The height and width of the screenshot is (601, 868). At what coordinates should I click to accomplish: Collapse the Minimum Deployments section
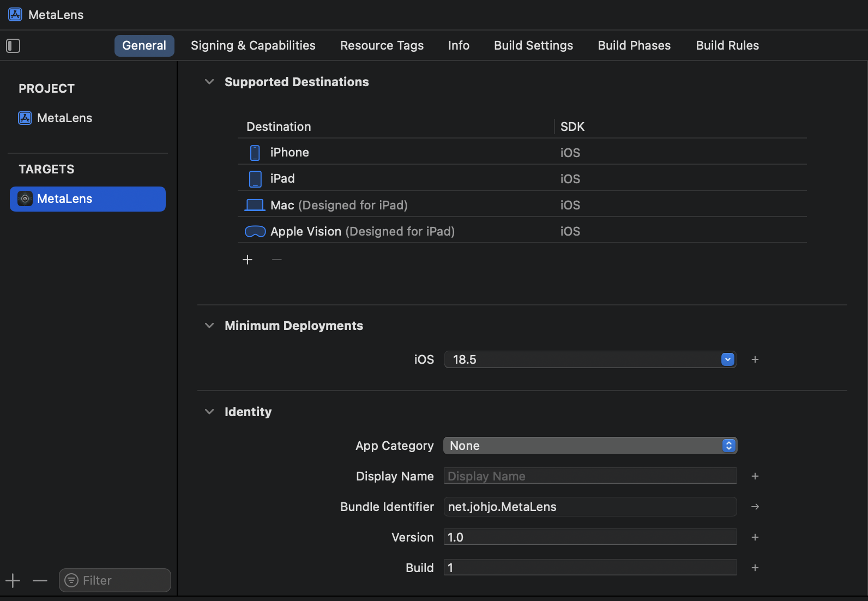click(209, 326)
